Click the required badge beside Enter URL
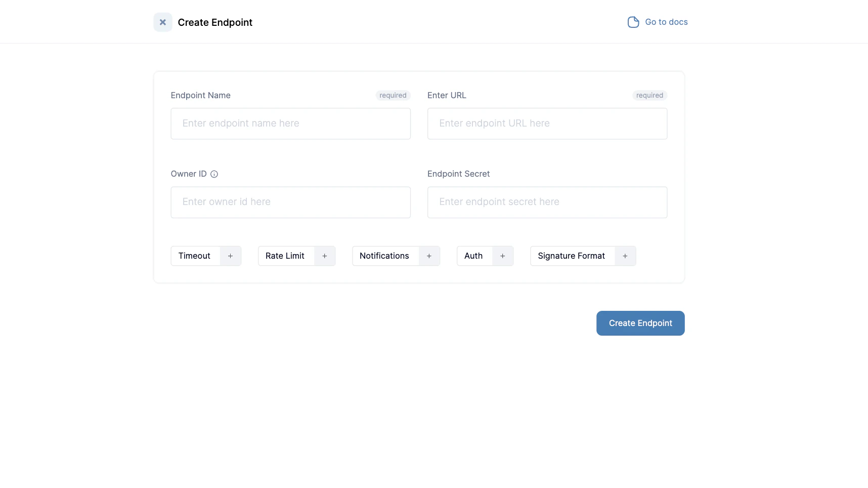 tap(649, 95)
